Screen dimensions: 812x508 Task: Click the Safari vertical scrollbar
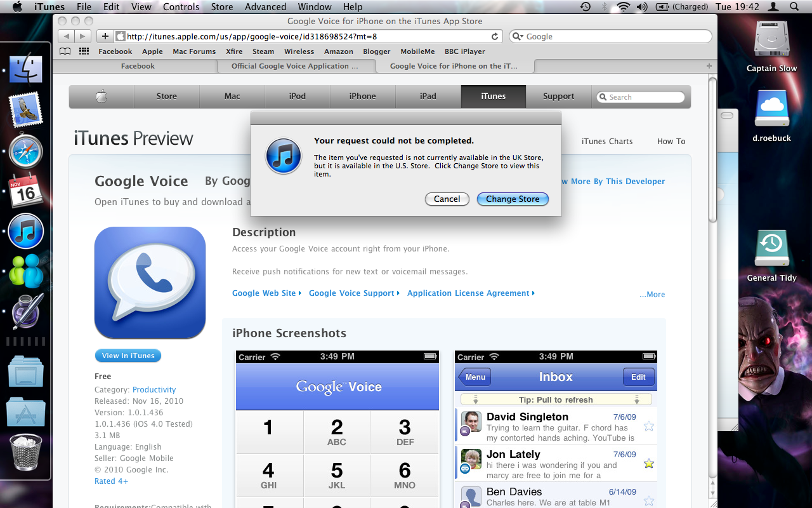(x=712, y=150)
